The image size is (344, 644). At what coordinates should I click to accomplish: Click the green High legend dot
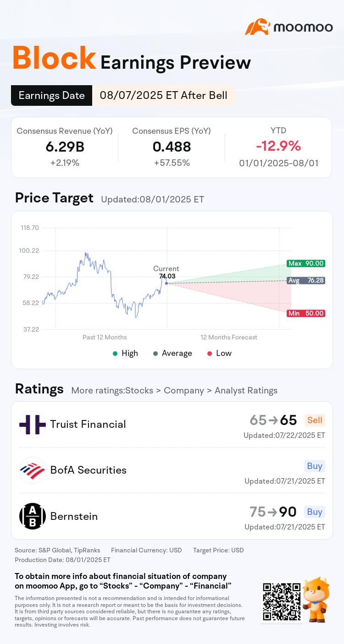tap(115, 353)
